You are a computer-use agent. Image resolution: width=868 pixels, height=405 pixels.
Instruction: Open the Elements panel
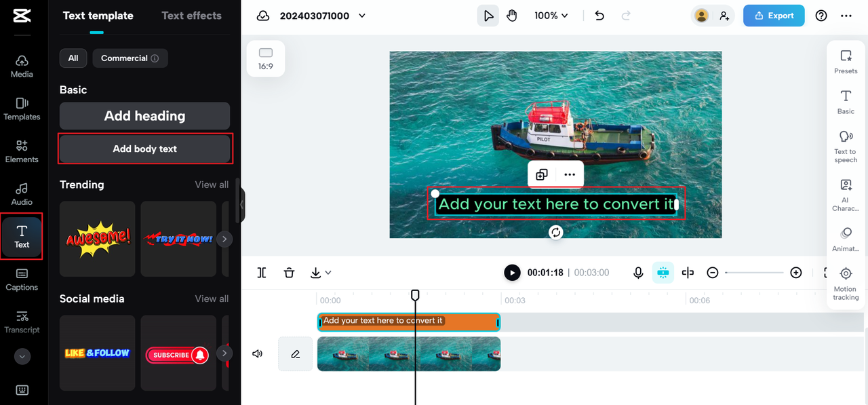[x=22, y=151]
